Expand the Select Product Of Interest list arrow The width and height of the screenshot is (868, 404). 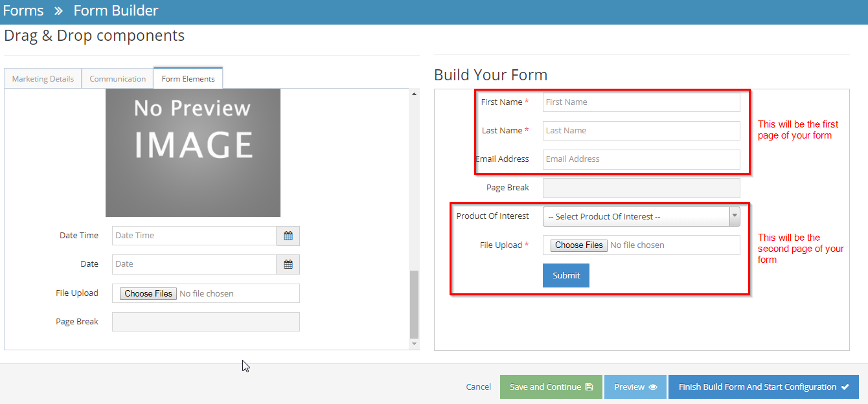[x=734, y=216]
